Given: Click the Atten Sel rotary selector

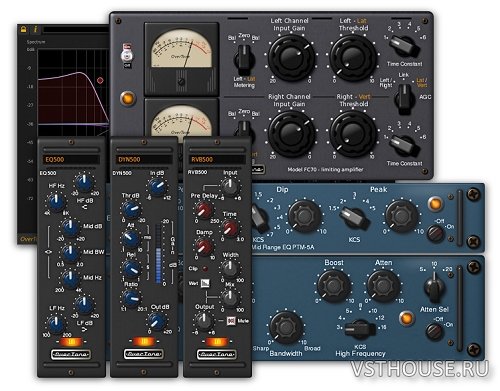Looking at the screenshot, I should tap(434, 287).
